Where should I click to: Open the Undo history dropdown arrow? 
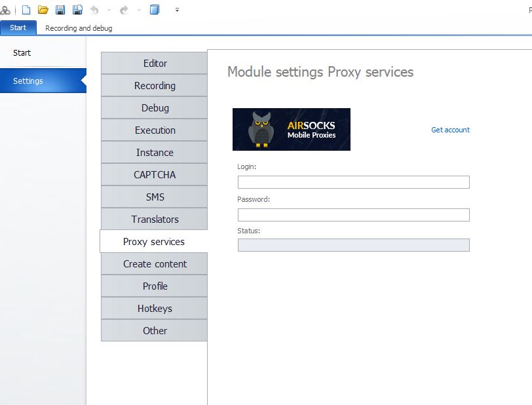click(109, 10)
